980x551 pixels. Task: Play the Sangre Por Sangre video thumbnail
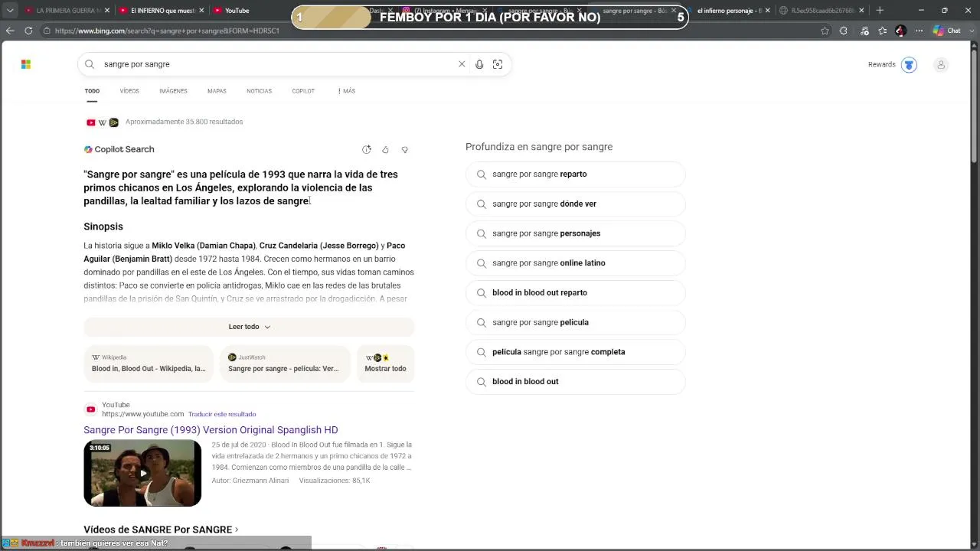coord(142,473)
